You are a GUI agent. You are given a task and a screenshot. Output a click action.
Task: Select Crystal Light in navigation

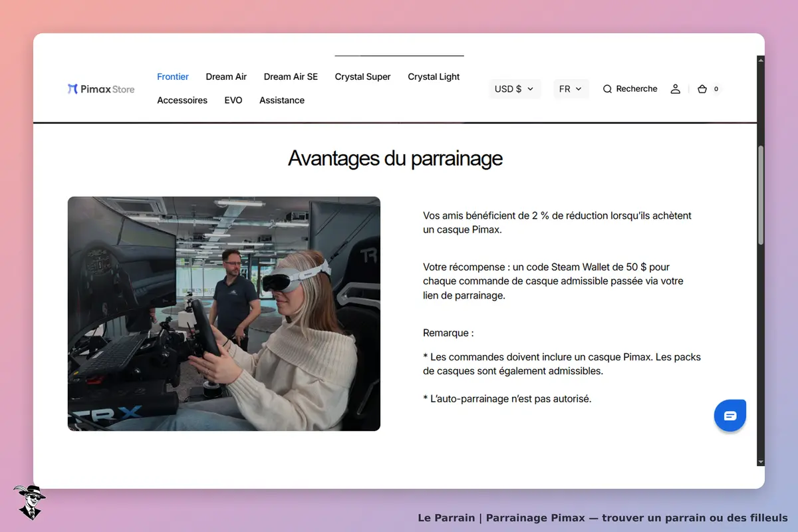point(434,76)
